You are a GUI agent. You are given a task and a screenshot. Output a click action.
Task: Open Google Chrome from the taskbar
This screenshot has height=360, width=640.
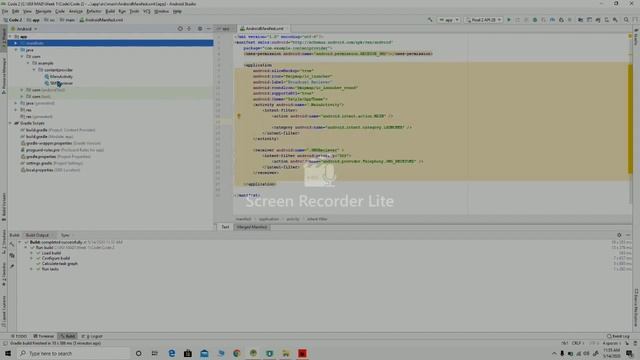[x=237, y=353]
